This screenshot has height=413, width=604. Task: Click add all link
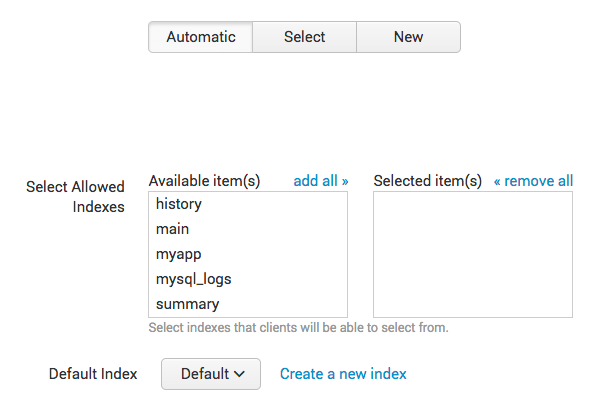[320, 181]
